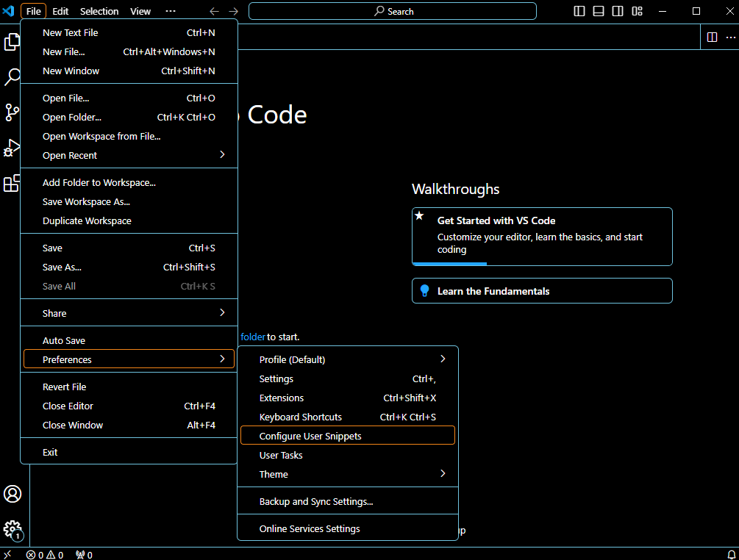Image resolution: width=739 pixels, height=560 pixels.
Task: Open Keyboard Shortcuts
Action: point(348,417)
